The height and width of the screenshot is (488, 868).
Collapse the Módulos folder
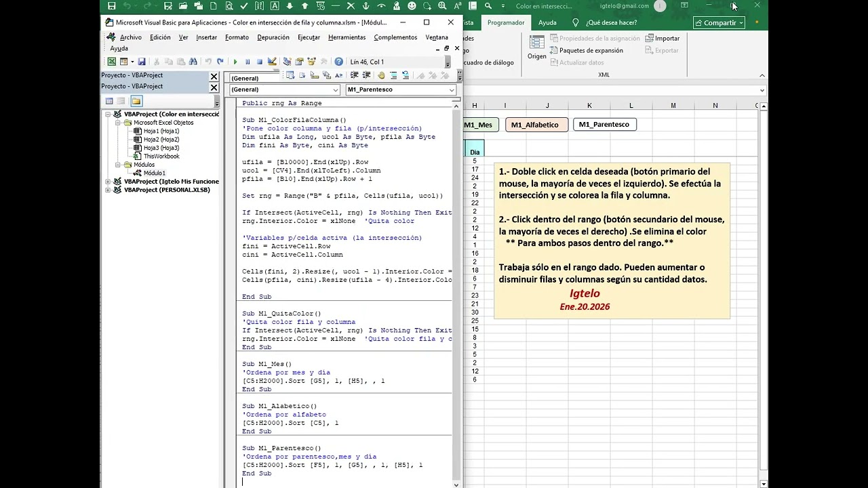118,165
